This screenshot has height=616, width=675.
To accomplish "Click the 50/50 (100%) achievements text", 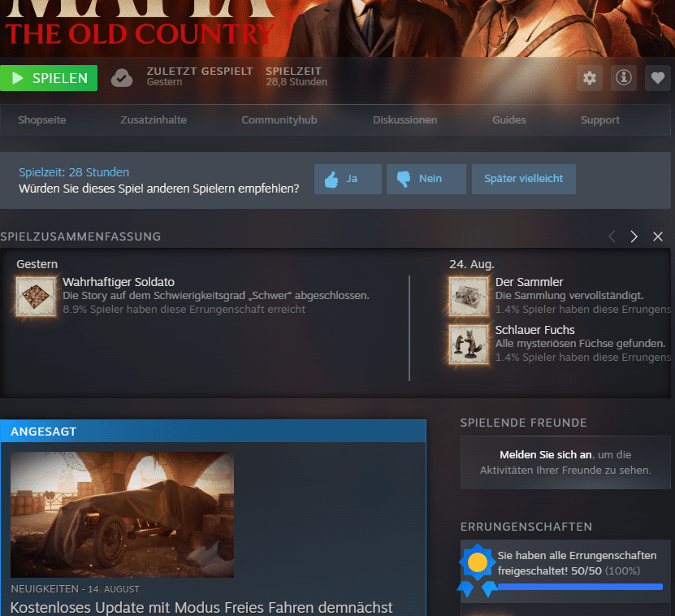I will [x=606, y=571].
